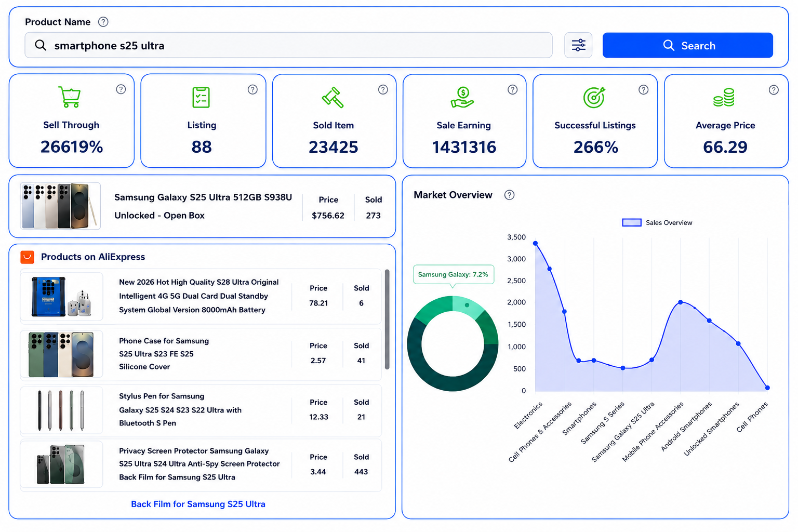This screenshot has width=798, height=532.
Task: Click the Sell Through 26619% value
Action: tap(72, 147)
